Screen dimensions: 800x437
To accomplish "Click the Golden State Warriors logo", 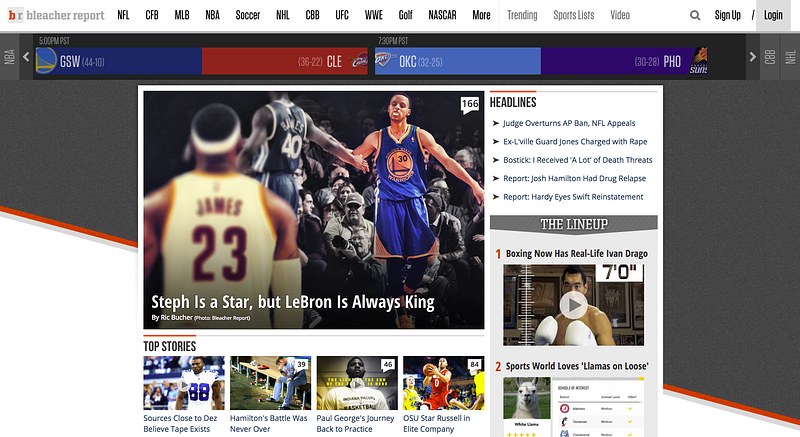I will click(45, 61).
